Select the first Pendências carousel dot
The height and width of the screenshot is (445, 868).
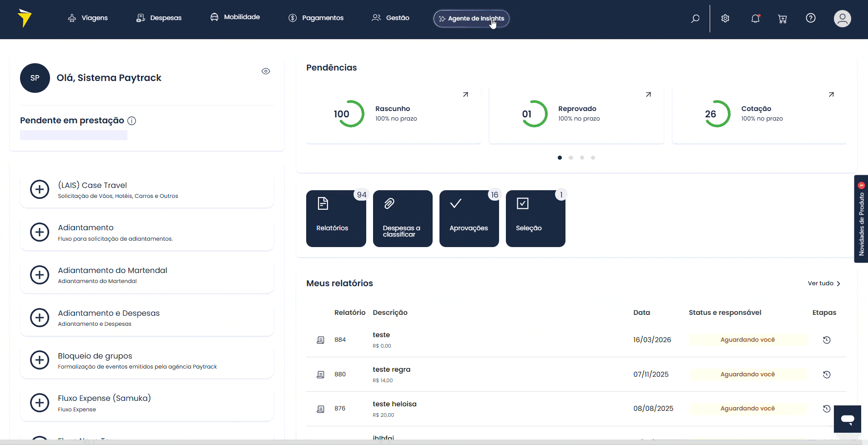pyautogui.click(x=560, y=157)
